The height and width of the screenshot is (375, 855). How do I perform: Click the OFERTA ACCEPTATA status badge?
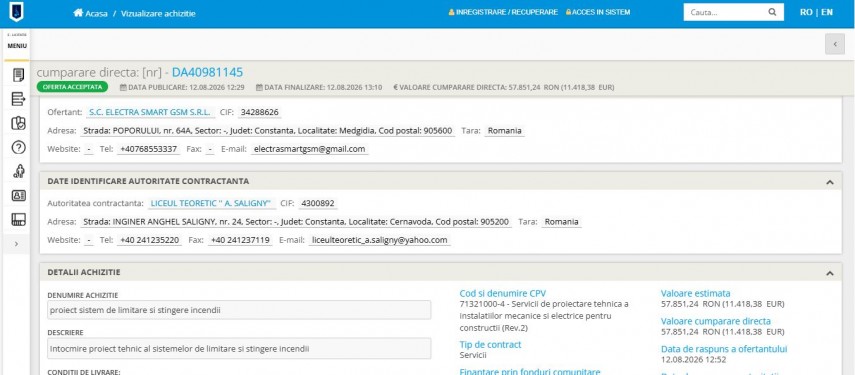73,87
